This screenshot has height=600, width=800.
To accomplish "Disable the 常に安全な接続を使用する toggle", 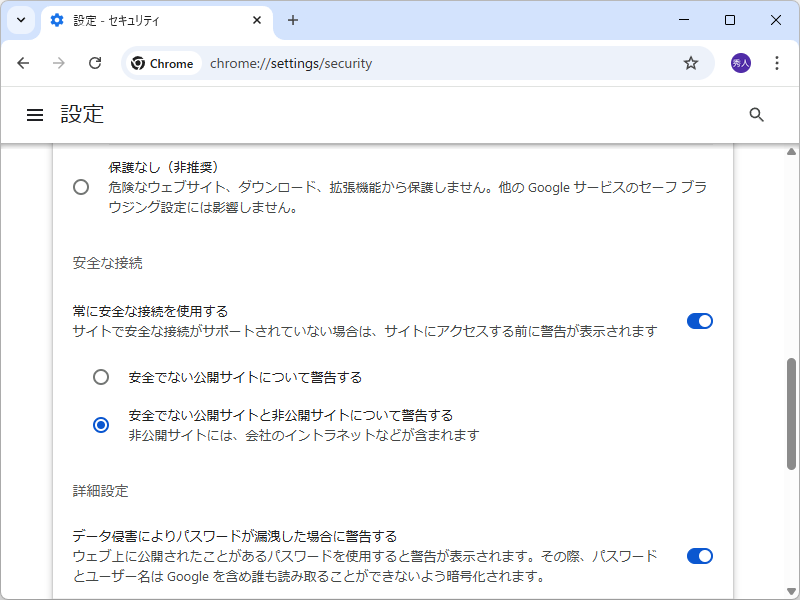I will tap(700, 321).
